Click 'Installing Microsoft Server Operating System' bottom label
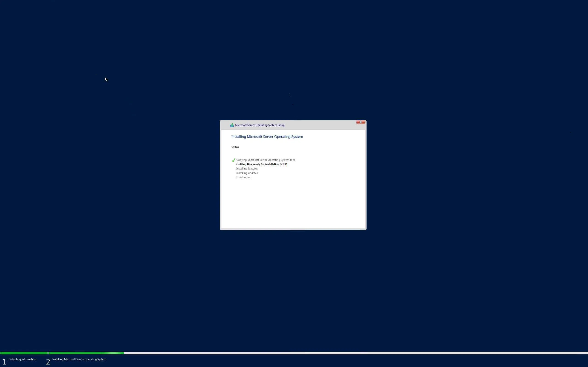The image size is (588, 367). (x=79, y=359)
